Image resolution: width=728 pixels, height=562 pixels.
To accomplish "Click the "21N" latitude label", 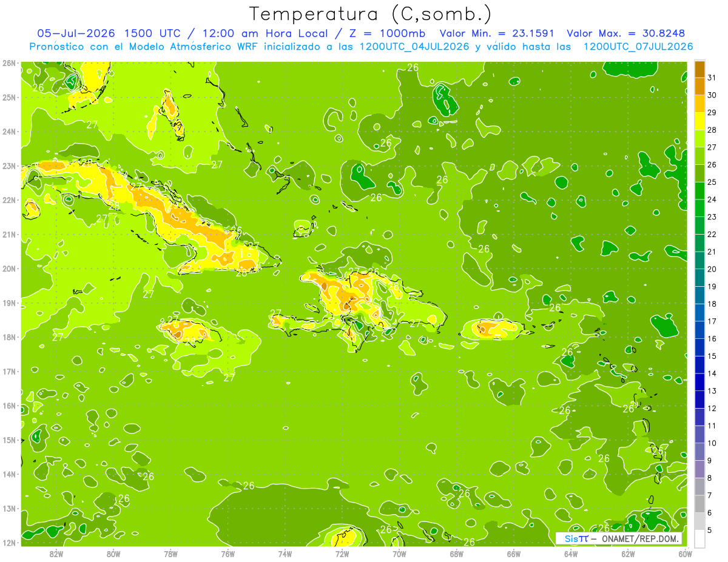I will (x=8, y=235).
